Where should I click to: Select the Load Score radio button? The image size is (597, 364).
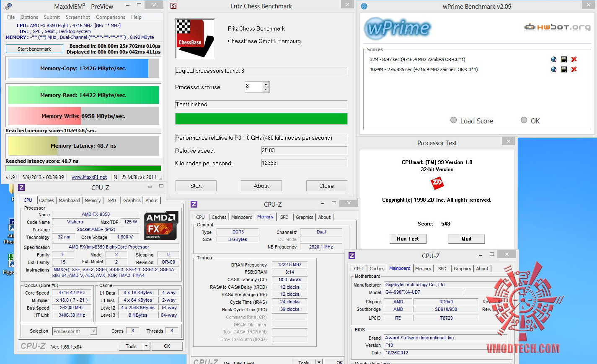pos(453,120)
